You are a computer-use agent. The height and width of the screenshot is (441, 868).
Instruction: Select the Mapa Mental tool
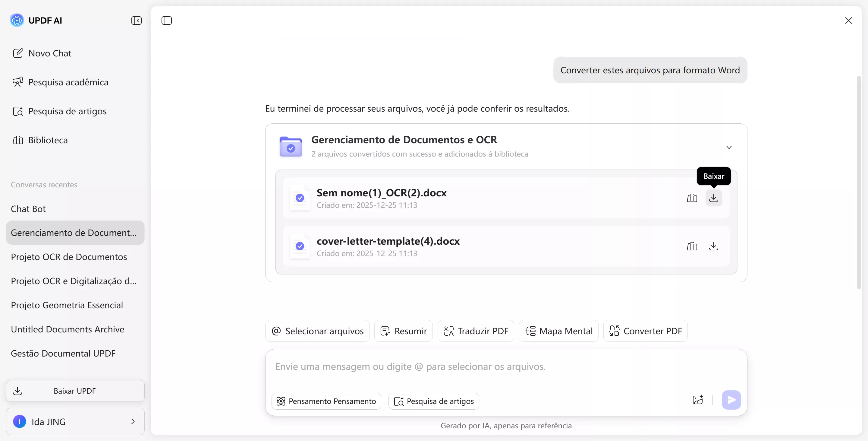(x=558, y=331)
